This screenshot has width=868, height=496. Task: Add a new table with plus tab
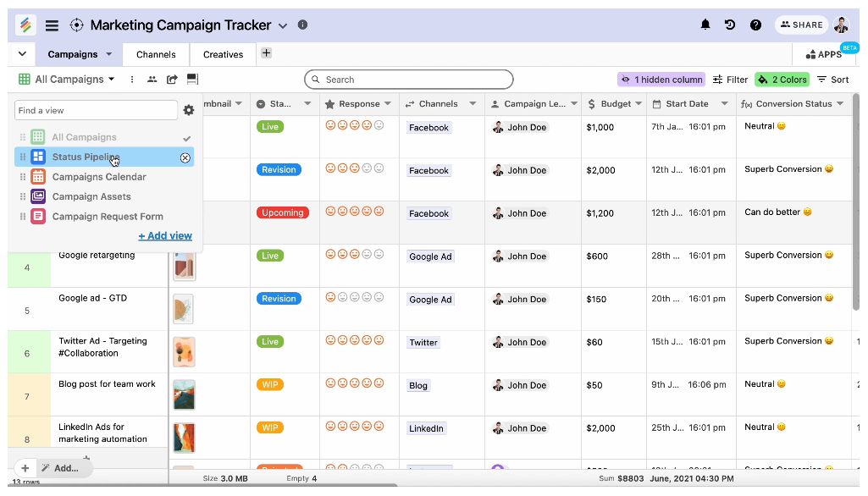266,53
